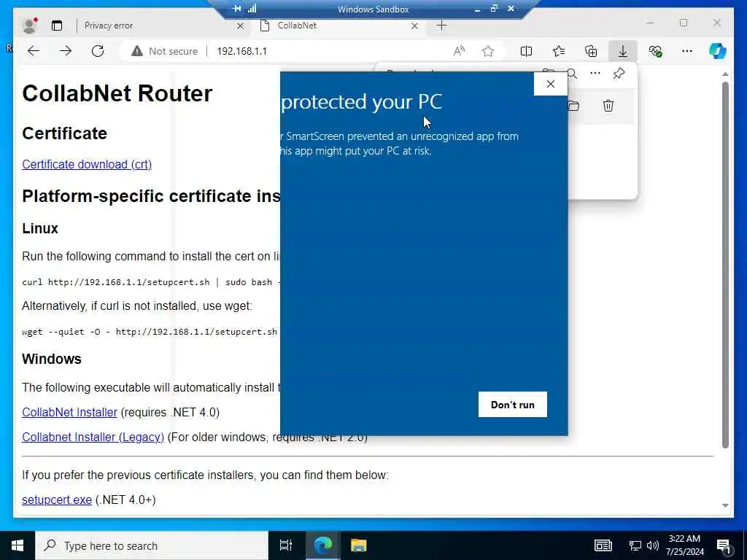This screenshot has height=560, width=747.
Task: Search downloads magnifier icon
Action: 572,74
